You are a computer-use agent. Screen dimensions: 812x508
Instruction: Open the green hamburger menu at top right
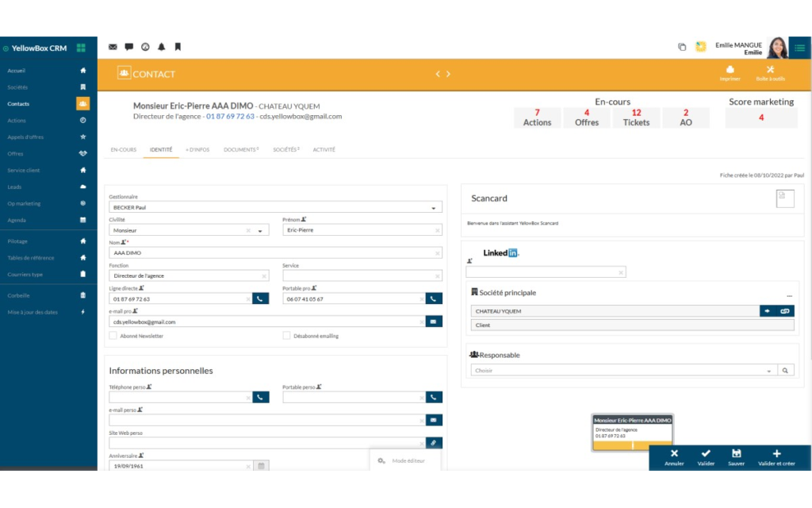point(800,48)
